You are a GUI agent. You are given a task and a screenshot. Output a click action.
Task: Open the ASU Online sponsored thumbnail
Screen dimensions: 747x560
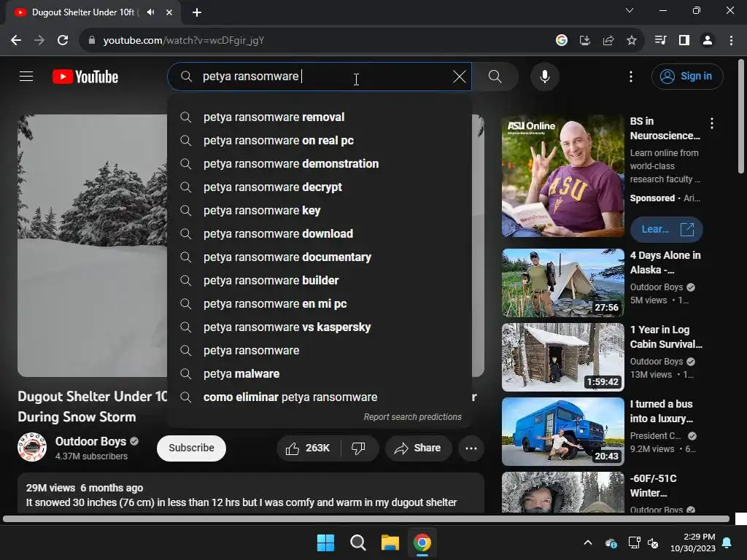pos(562,176)
